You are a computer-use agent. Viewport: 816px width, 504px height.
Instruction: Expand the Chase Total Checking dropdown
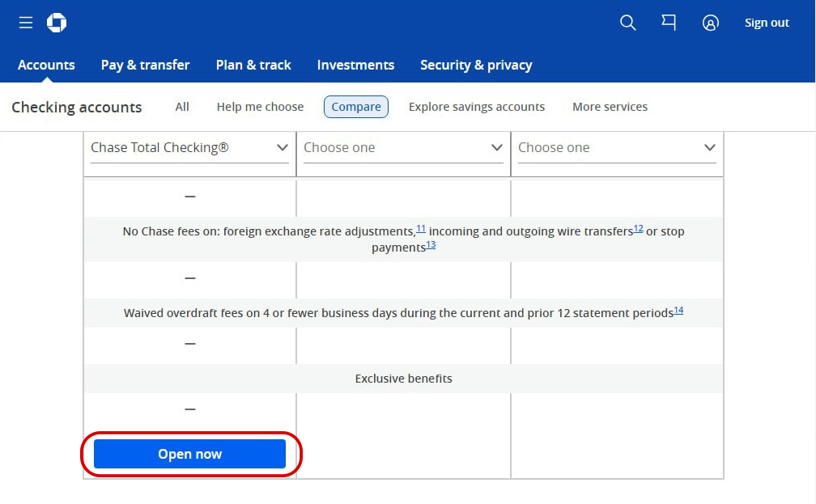189,148
